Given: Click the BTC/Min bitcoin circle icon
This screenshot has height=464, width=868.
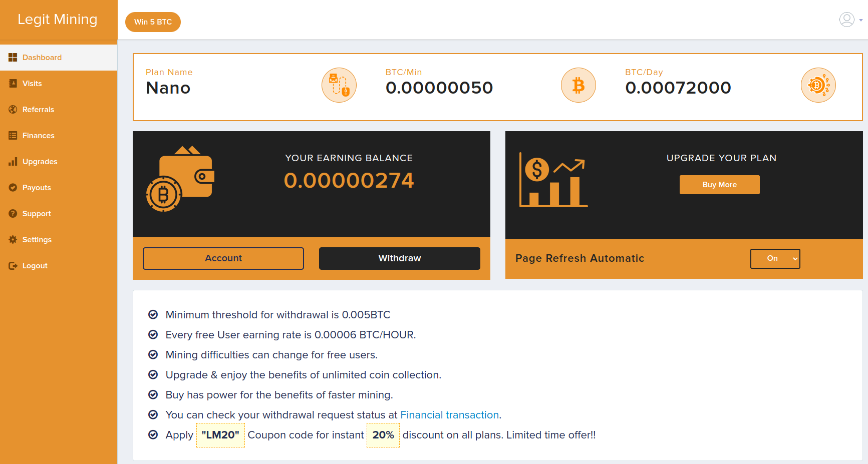Looking at the screenshot, I should pos(578,85).
